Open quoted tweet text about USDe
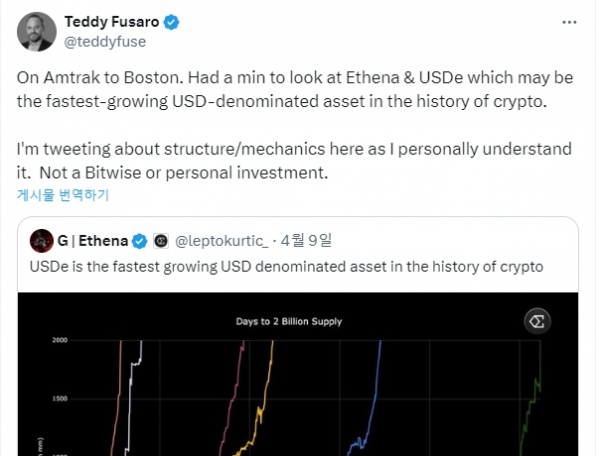The image size is (600, 456). [x=286, y=267]
